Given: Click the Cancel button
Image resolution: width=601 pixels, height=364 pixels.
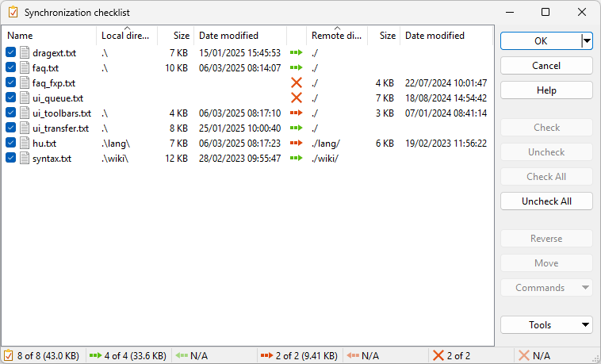Looking at the screenshot, I should coord(546,66).
